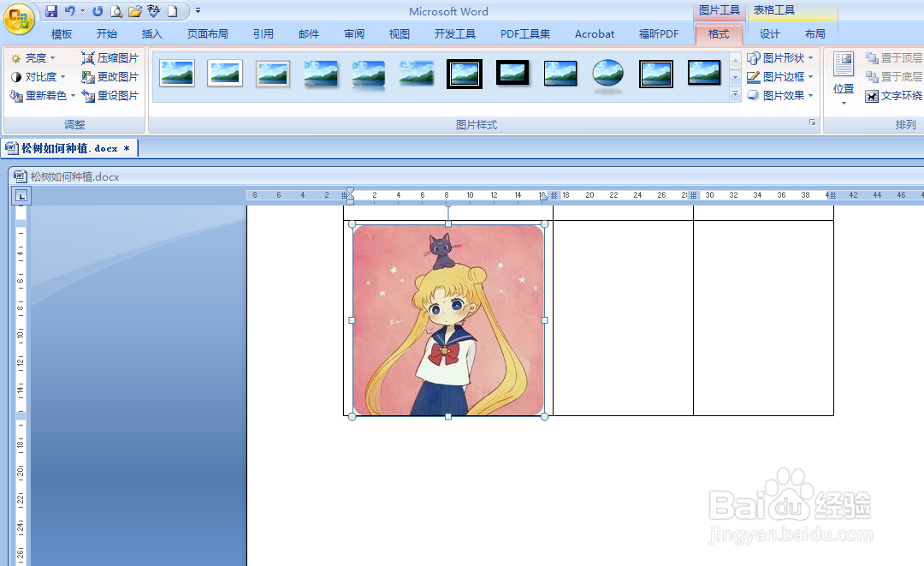Click 重设图片 reset picture

110,96
